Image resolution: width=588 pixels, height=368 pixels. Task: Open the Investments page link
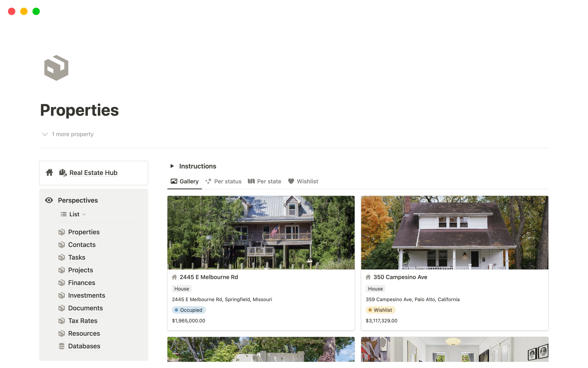click(x=87, y=296)
